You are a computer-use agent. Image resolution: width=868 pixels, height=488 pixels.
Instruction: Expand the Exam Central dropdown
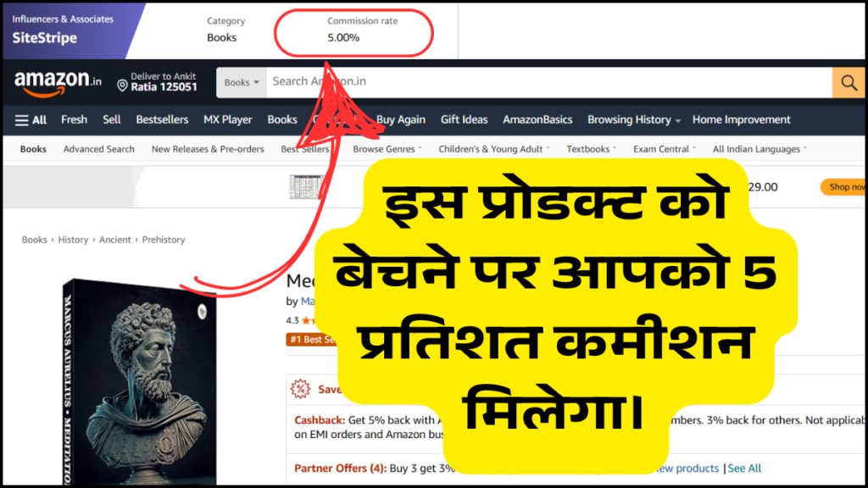(x=665, y=149)
